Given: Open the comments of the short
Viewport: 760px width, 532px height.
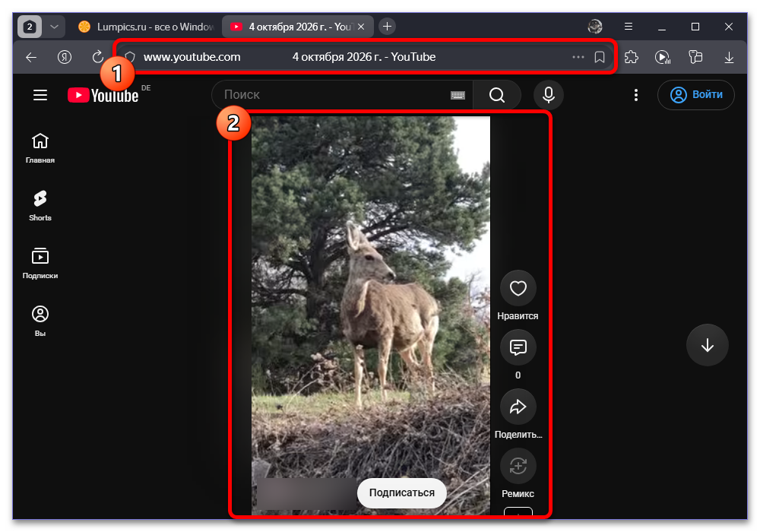Looking at the screenshot, I should tap(518, 347).
